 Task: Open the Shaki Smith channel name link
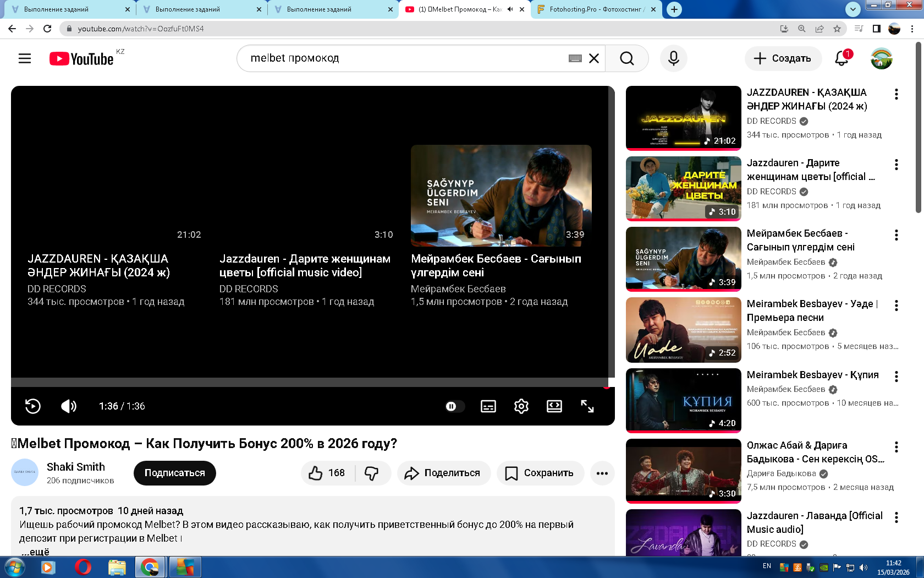pyautogui.click(x=76, y=467)
